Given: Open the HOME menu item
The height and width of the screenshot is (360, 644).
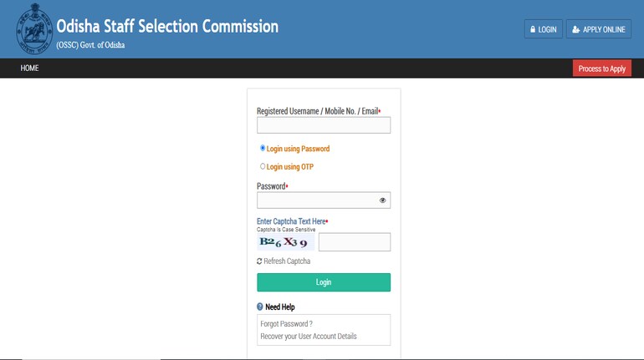Looking at the screenshot, I should pos(29,68).
